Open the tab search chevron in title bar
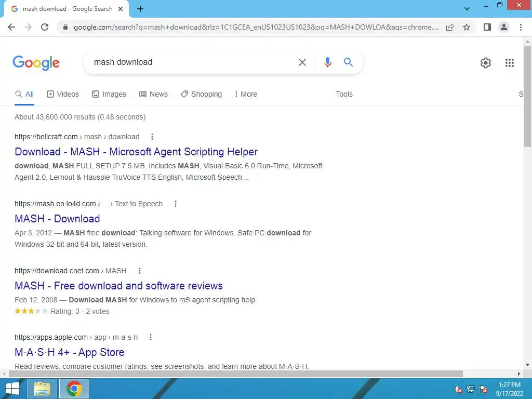This screenshot has height=399, width=532. pos(467,9)
